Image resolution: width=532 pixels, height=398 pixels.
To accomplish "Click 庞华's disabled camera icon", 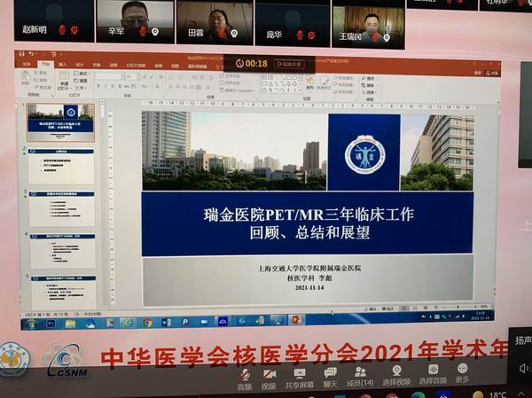I will pos(311,35).
